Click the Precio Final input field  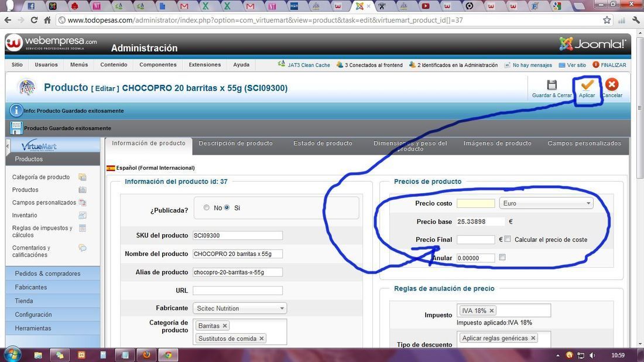coord(475,240)
